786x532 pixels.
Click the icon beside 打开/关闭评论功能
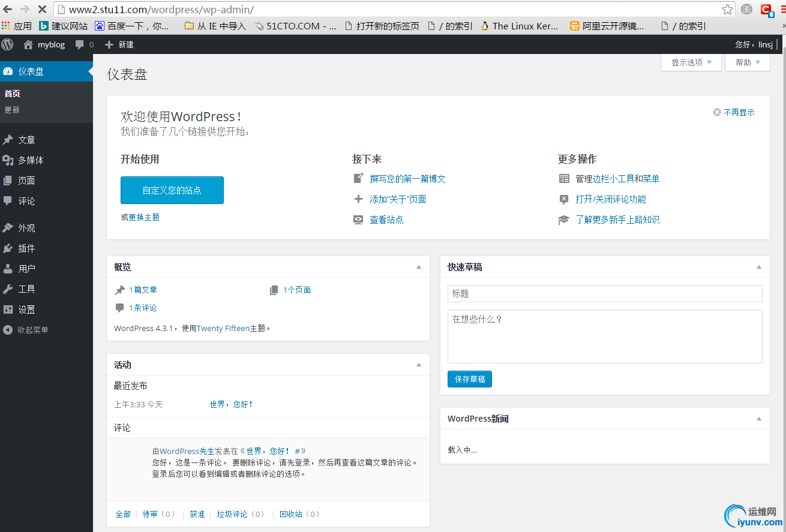point(564,199)
